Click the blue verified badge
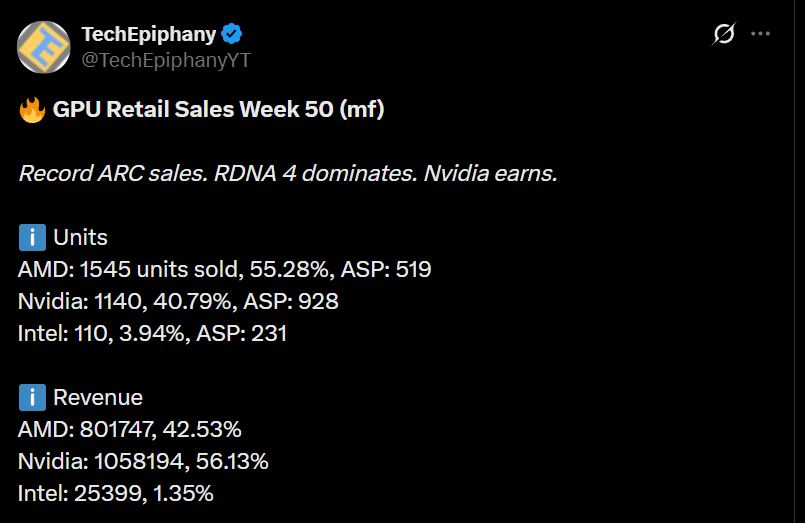 pyautogui.click(x=232, y=34)
